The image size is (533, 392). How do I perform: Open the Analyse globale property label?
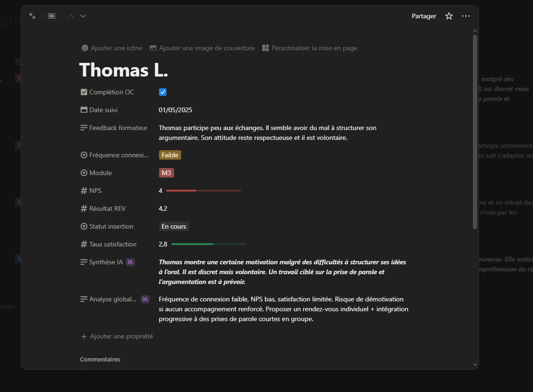point(108,299)
